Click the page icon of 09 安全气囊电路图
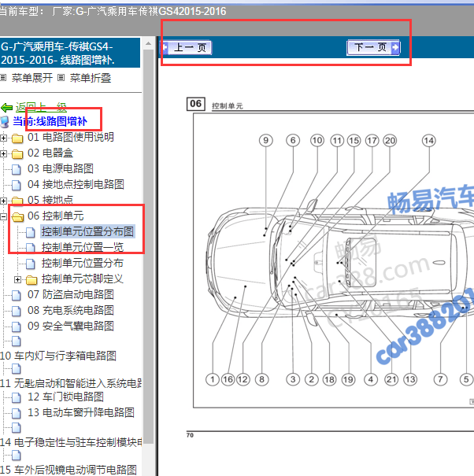Viewport: 474px width, 476px height. point(16,327)
